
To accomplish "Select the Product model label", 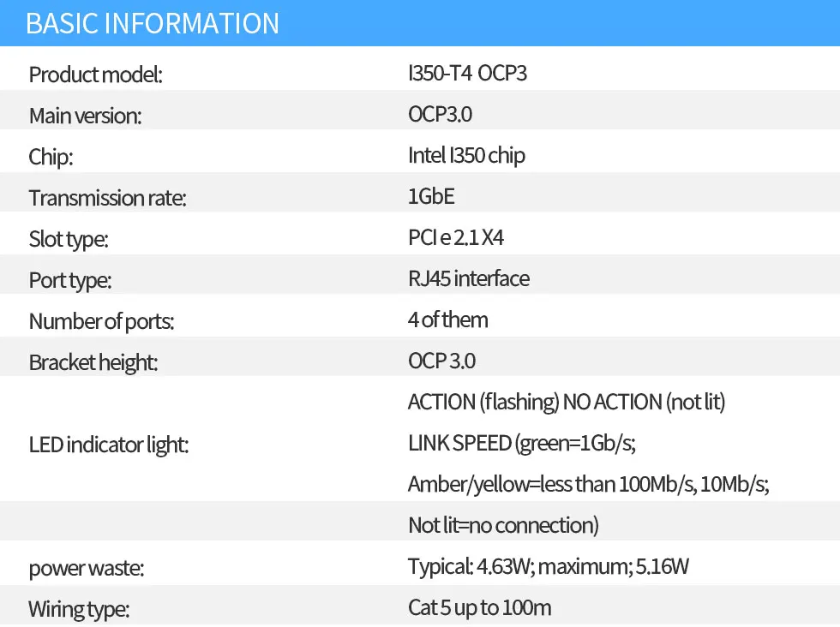I will (x=95, y=75).
